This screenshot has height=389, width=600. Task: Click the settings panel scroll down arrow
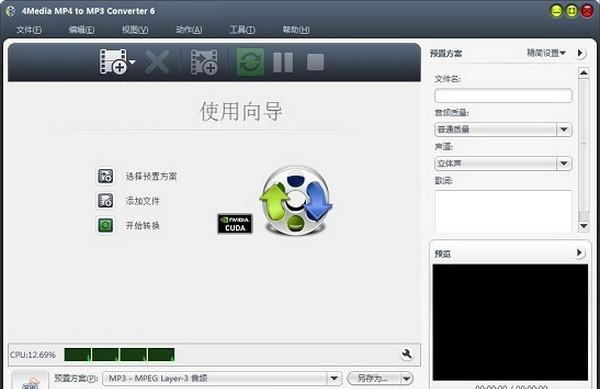[584, 226]
